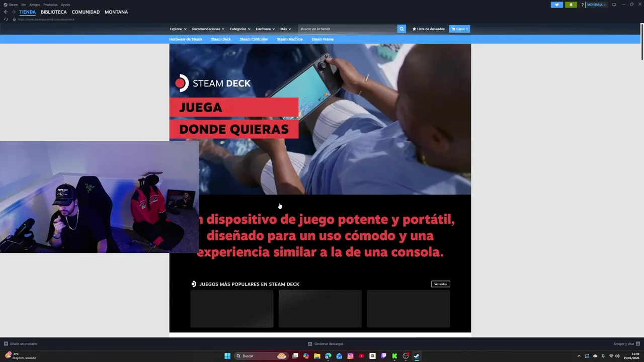This screenshot has width=644, height=362.
Task: Click the volume speaker tray icon
Action: (x=617, y=356)
